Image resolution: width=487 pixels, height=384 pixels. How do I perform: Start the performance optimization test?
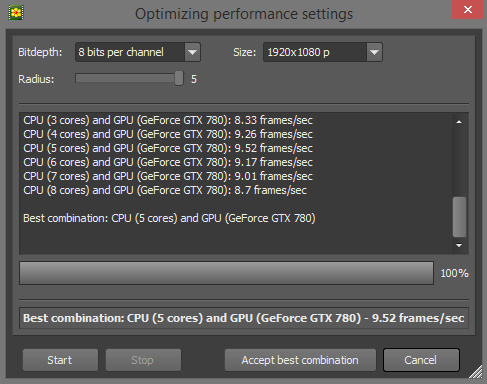click(x=60, y=360)
